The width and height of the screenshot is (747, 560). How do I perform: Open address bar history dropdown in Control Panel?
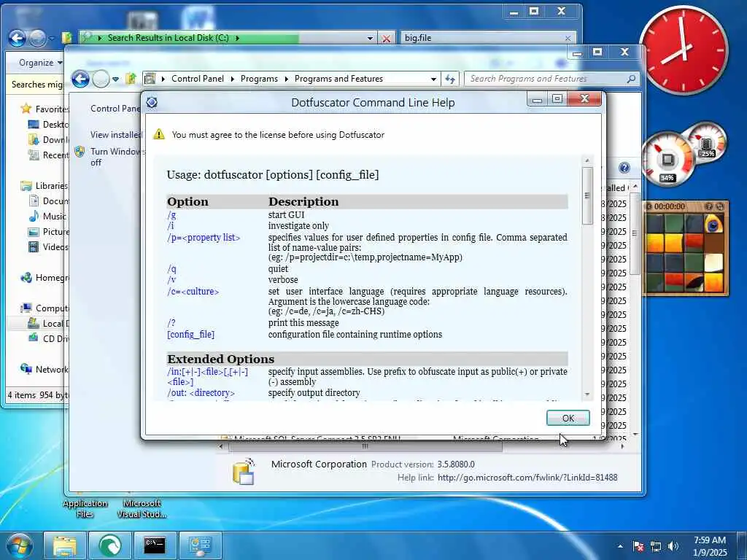433,79
